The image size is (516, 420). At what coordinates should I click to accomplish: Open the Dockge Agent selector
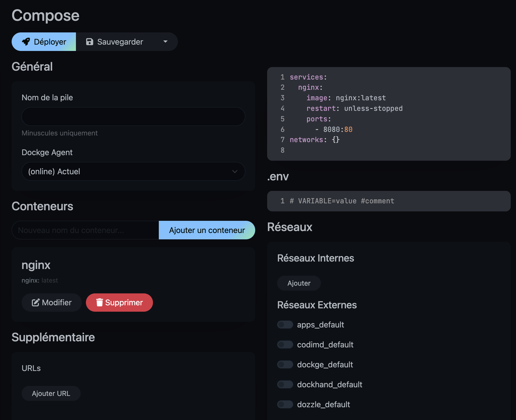tap(133, 171)
